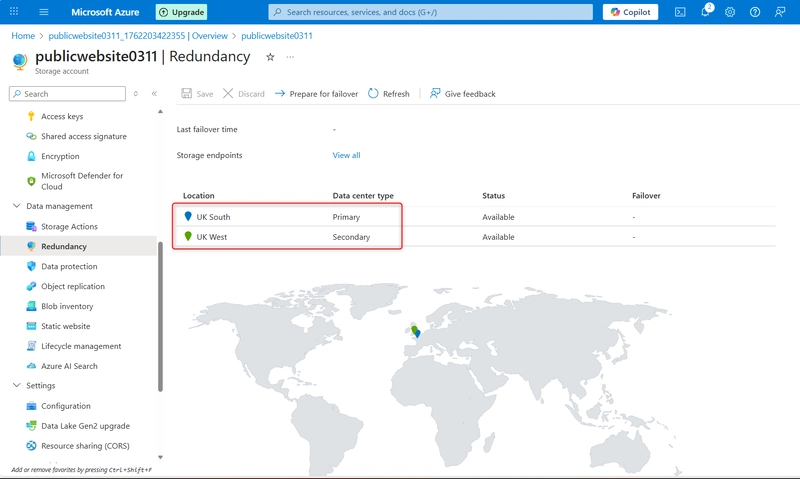The image size is (800, 479).
Task: Click the Home breadcrumb link
Action: (23, 36)
